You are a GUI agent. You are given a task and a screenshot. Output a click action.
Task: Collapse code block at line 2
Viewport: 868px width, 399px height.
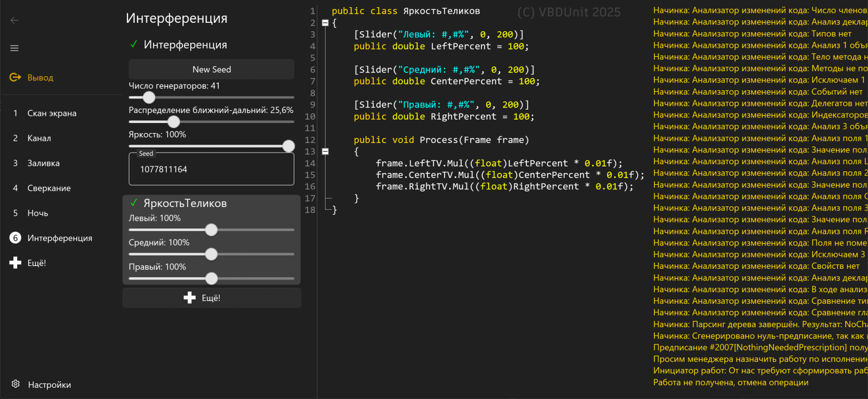325,23
